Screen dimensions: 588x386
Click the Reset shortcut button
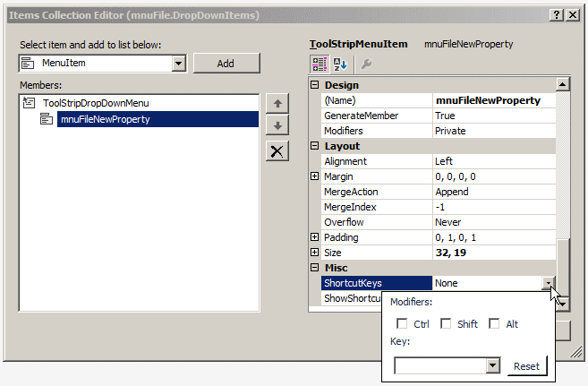tap(526, 366)
